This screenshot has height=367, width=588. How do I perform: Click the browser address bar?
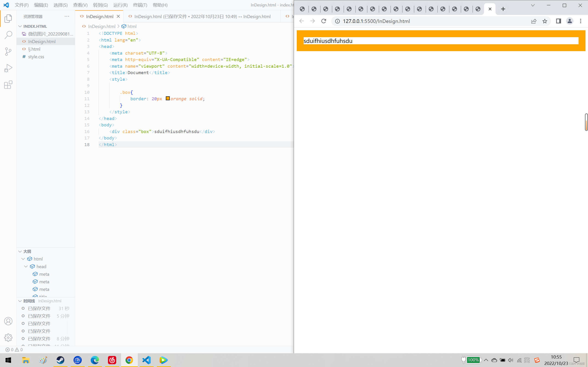[x=433, y=21]
